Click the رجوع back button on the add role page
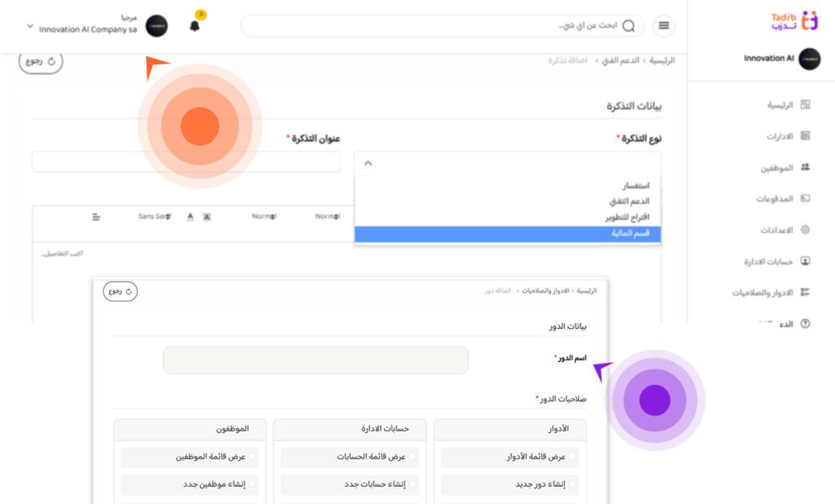 (x=121, y=291)
